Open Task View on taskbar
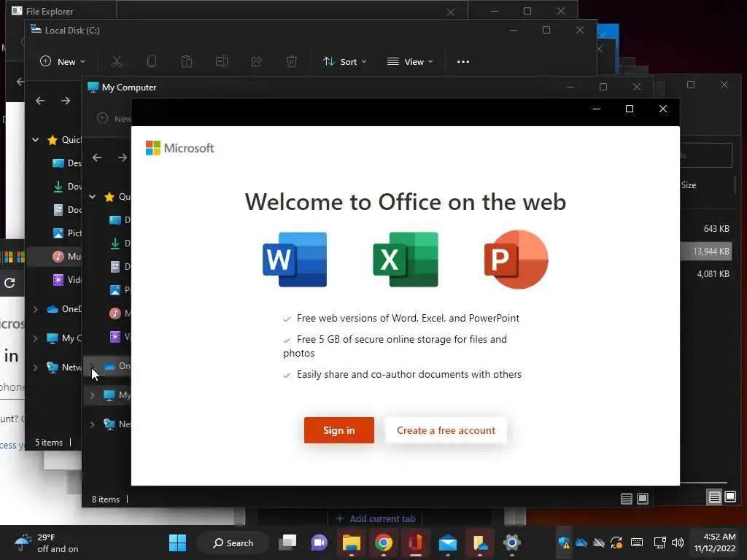Screen dimensions: 747x560 [x=287, y=542]
